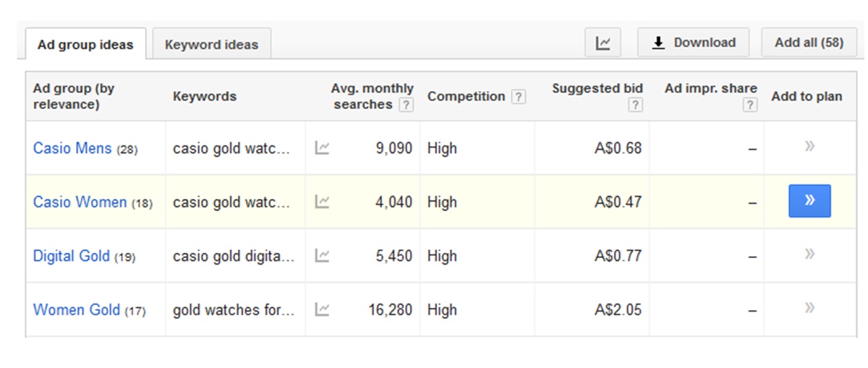Switch to Keyword ideas tab

coord(211,44)
